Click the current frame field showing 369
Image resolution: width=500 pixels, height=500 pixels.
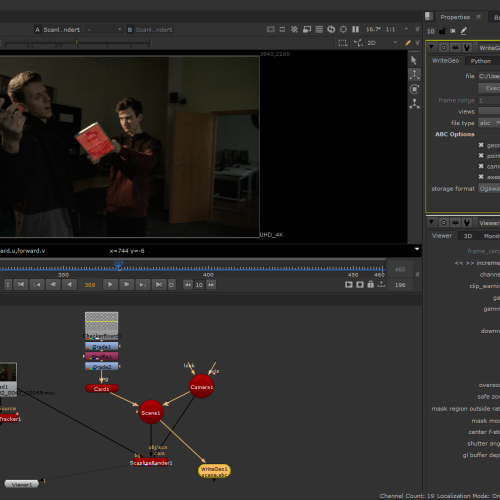pos(90,285)
